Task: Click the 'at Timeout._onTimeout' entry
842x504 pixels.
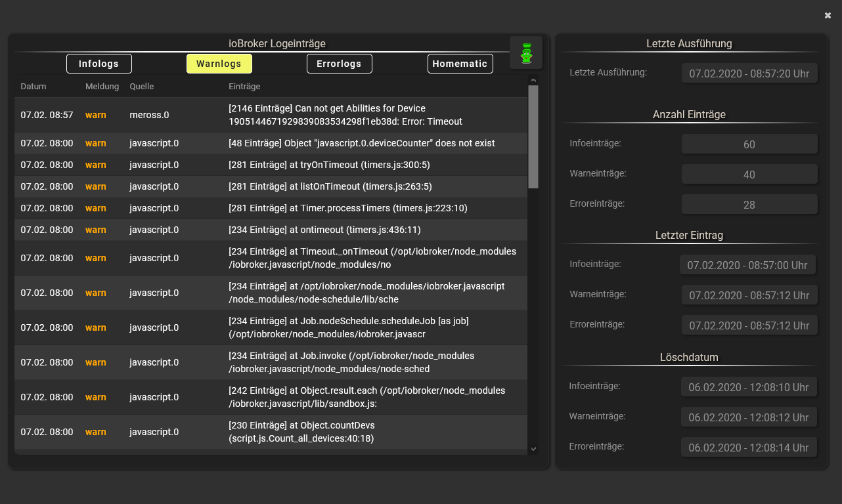Action: [372, 258]
